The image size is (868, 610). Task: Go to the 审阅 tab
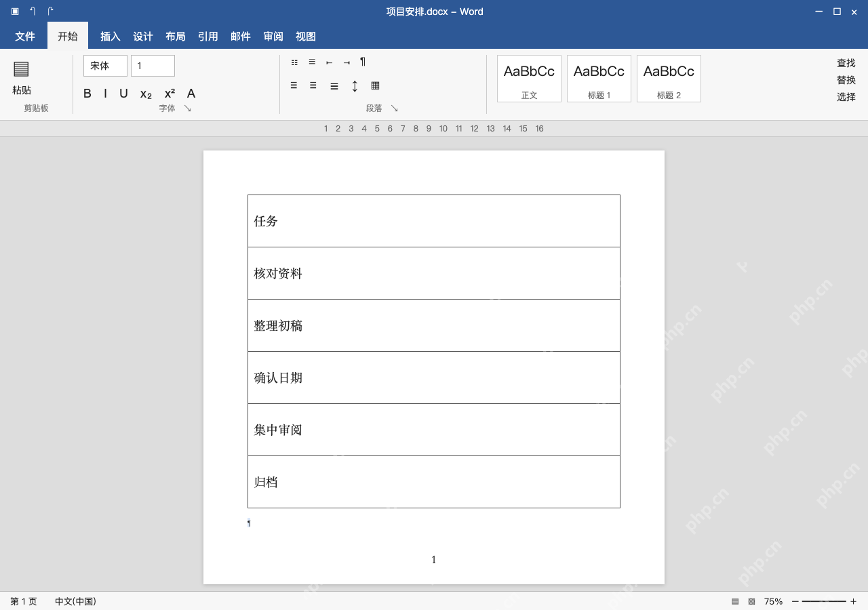pos(273,37)
